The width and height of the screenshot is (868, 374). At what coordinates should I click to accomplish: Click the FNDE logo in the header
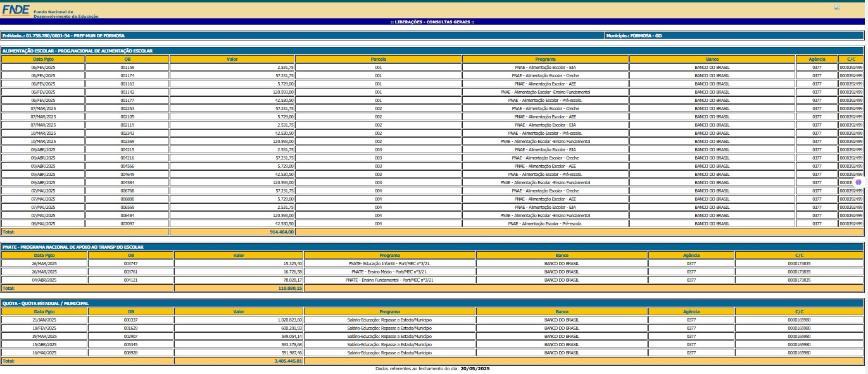16,10
